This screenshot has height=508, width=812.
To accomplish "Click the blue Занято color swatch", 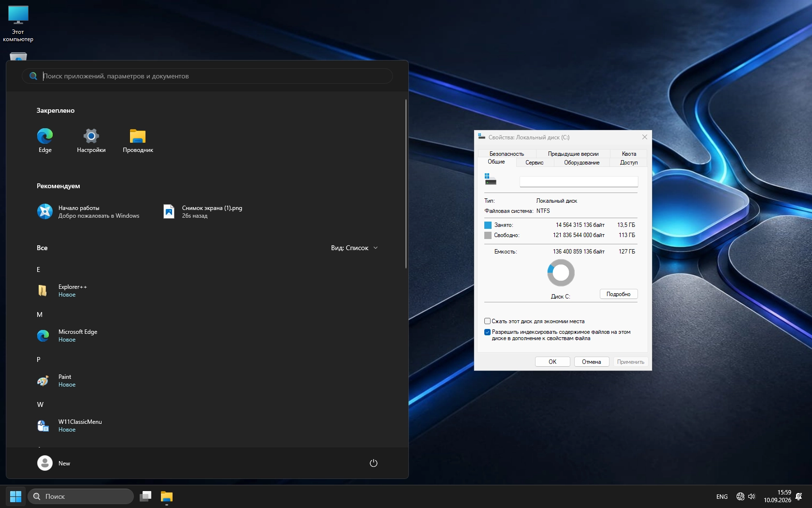I will point(488,225).
